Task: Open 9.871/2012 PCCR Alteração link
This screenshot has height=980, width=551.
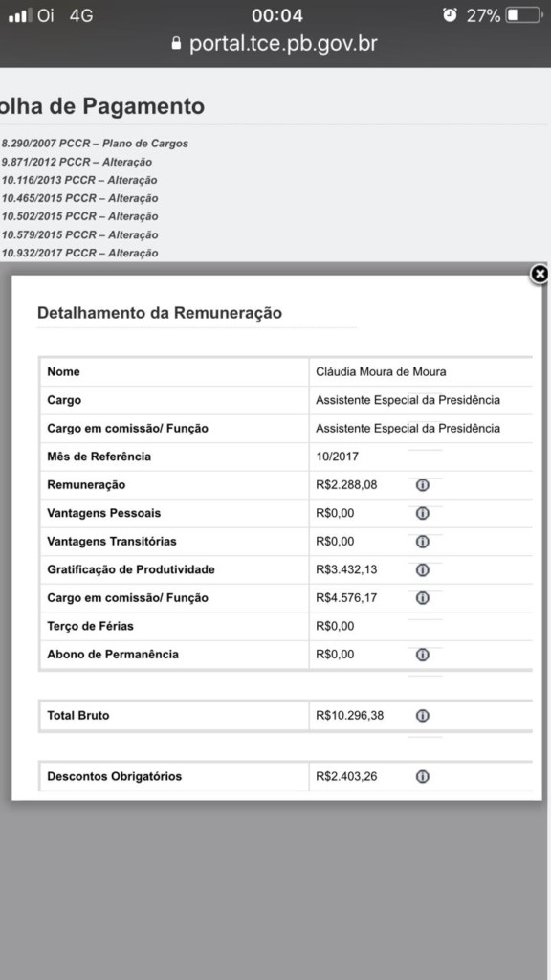Action: point(77,162)
